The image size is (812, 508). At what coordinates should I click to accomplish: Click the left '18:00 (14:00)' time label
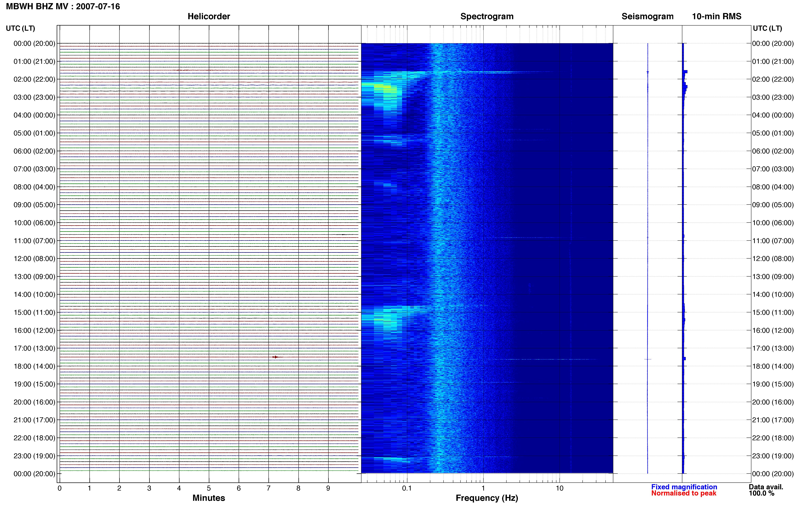pos(34,366)
